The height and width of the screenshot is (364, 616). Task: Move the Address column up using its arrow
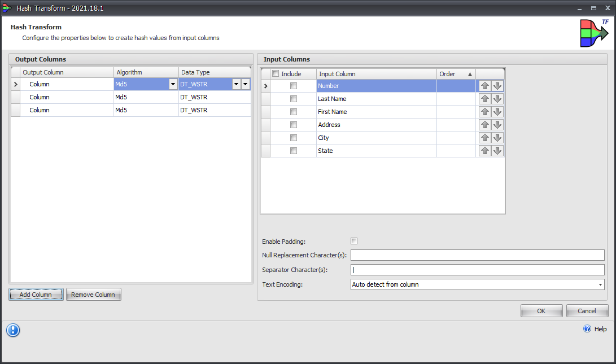484,124
